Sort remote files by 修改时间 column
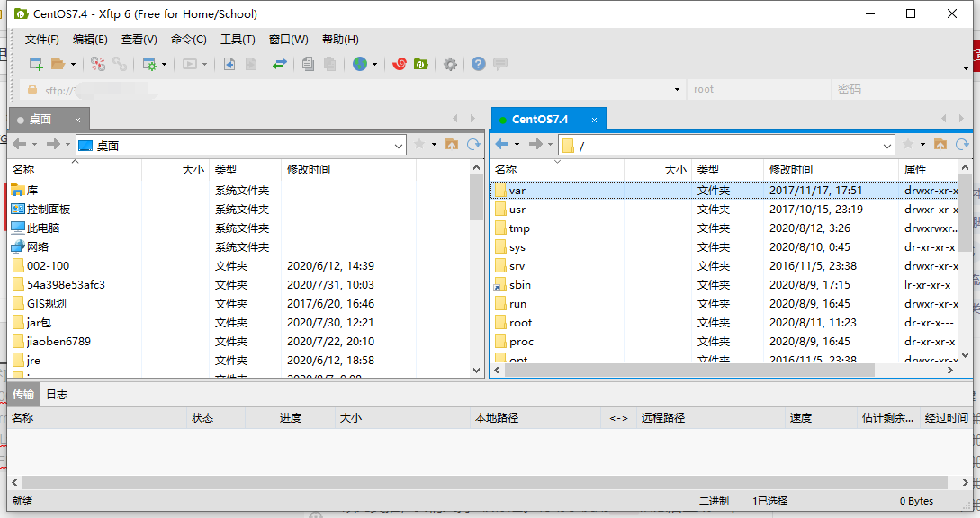The width and height of the screenshot is (980, 518). [x=831, y=169]
